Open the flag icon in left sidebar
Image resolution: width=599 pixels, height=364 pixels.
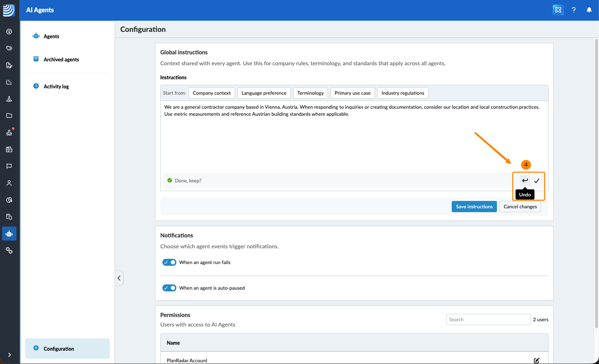coord(9,166)
